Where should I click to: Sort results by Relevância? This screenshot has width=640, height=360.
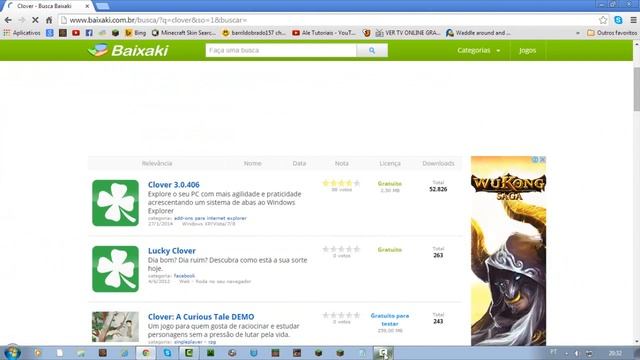coord(157,163)
